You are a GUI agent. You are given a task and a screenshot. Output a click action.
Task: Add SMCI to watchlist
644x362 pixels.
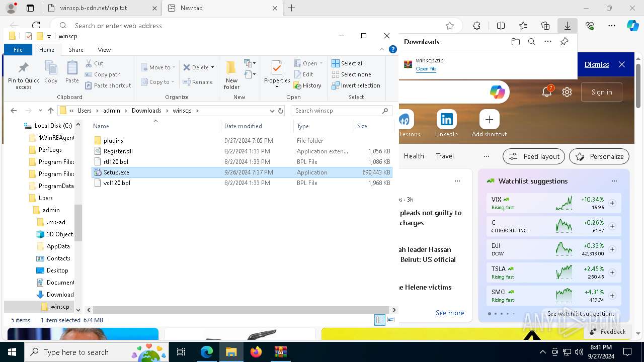(x=612, y=296)
